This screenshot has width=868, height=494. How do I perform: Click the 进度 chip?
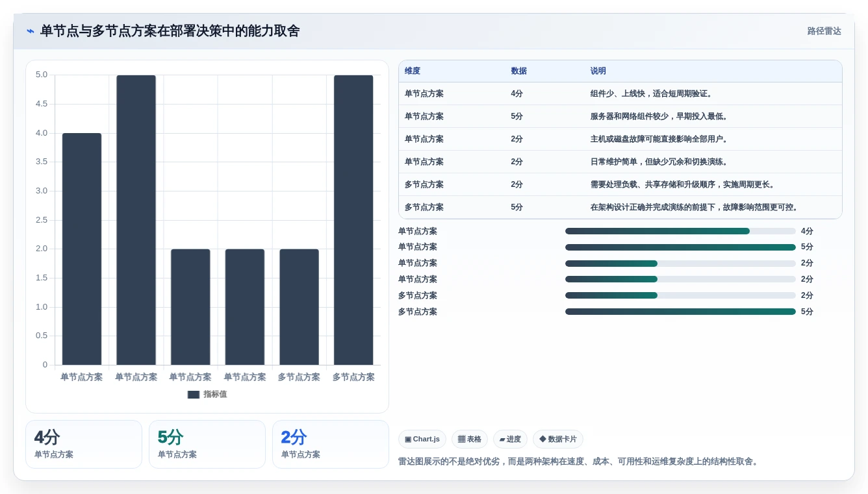[510, 439]
